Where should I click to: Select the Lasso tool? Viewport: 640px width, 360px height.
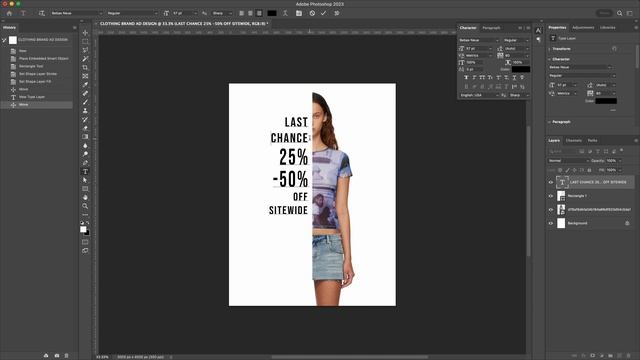(x=85, y=50)
